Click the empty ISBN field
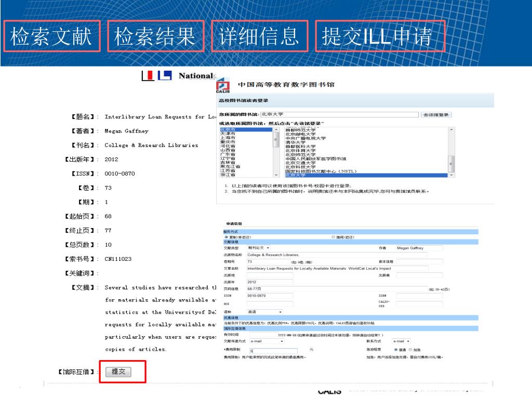The height and width of the screenshot is (399, 532). pyautogui.click(x=419, y=296)
